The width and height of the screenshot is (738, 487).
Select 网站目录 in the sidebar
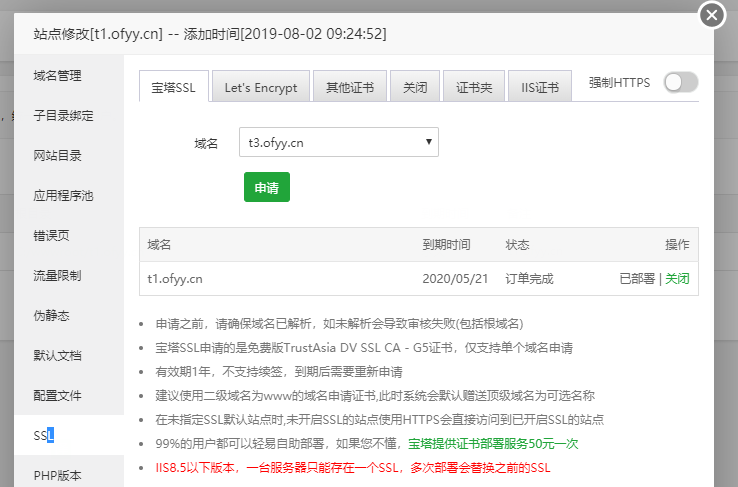tap(57, 155)
